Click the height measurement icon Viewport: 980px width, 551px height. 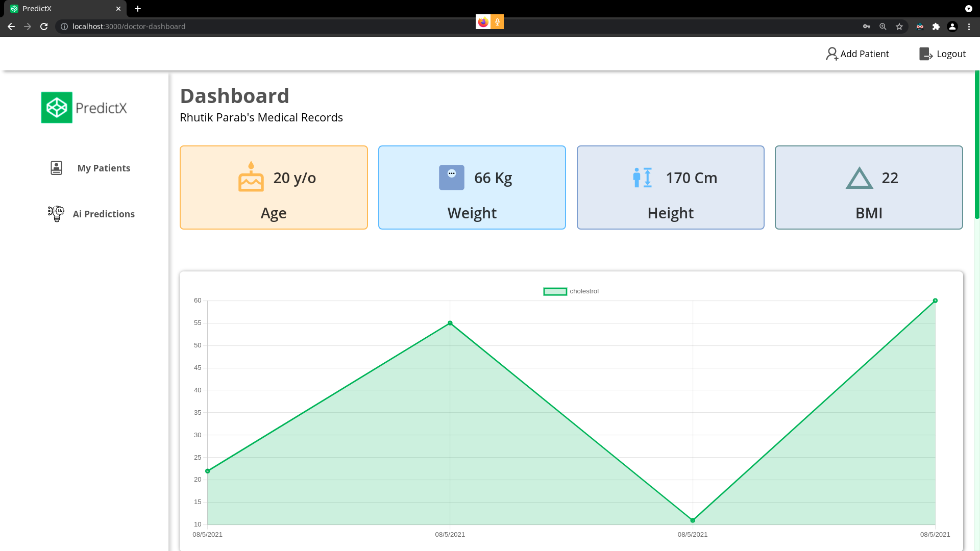pyautogui.click(x=642, y=178)
